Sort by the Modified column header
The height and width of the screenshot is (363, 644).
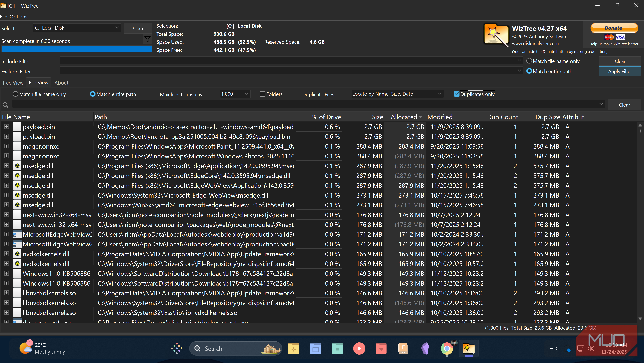(455, 117)
